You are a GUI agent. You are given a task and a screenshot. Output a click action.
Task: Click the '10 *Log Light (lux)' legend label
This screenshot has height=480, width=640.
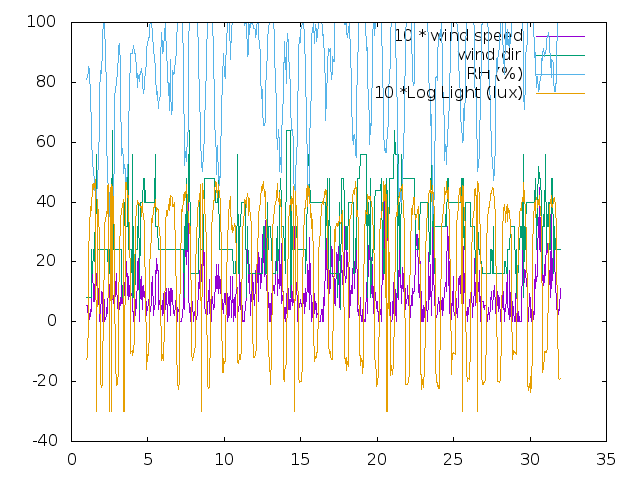pyautogui.click(x=449, y=93)
